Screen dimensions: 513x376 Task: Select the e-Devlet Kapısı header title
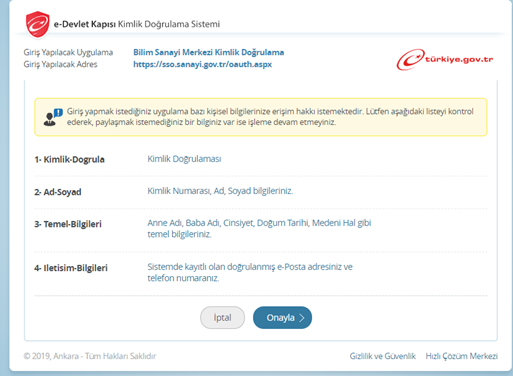(137, 24)
